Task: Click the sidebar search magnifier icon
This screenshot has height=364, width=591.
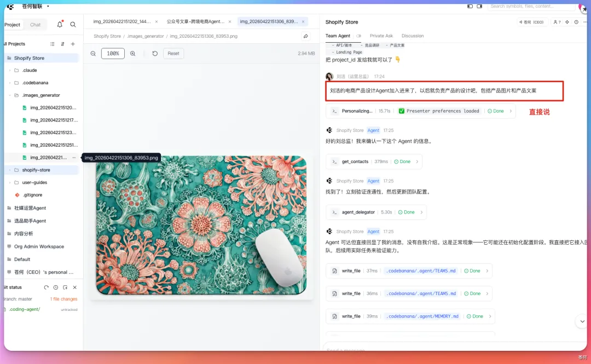Action: pos(73,25)
